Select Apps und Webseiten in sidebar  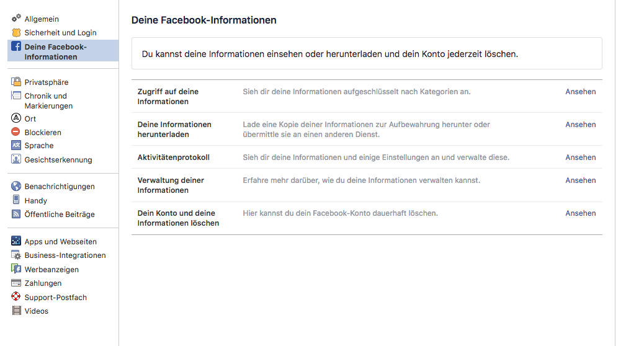pyautogui.click(x=60, y=241)
